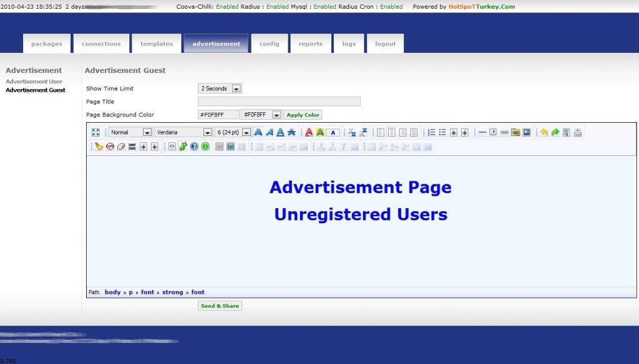The height and width of the screenshot is (364, 639).
Task: Switch to the connections tab
Action: [x=101, y=44]
